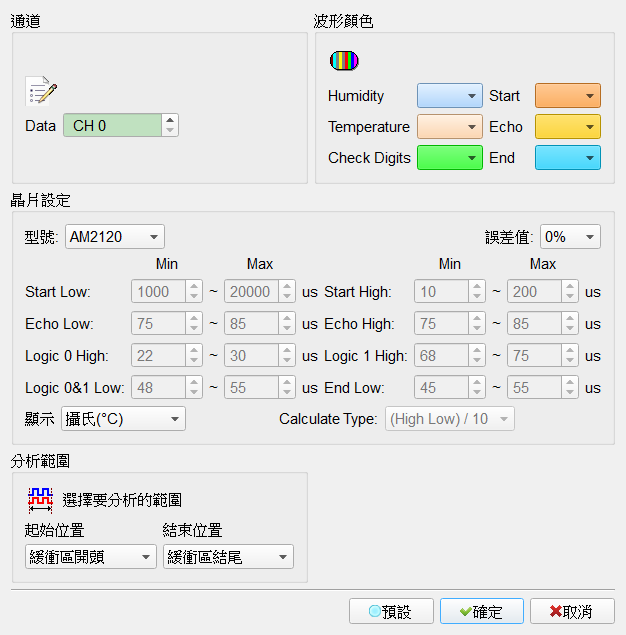
Task: Click the Start Low Max stepper arrows
Action: (287, 291)
